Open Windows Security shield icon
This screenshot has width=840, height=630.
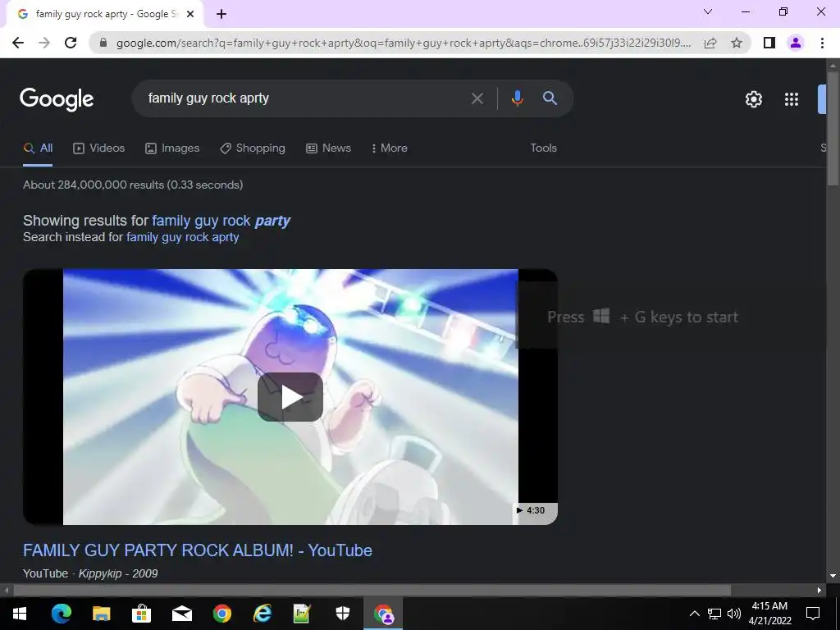[342, 614]
